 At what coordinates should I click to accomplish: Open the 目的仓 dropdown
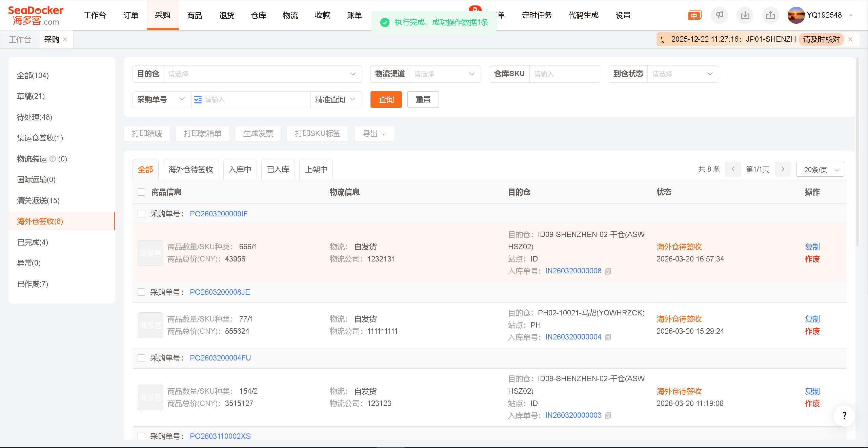pyautogui.click(x=262, y=74)
